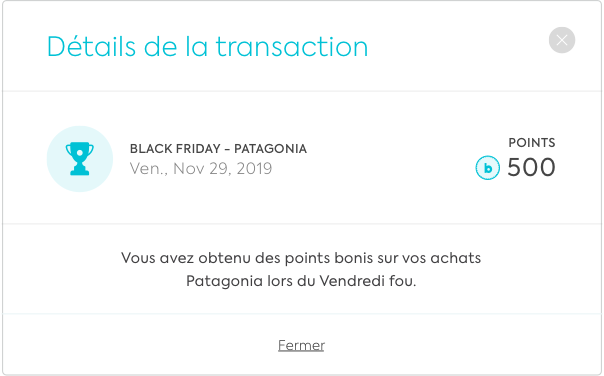This screenshot has width=604, height=376.
Task: Click the blue 'b' points coin icon
Action: pos(487,168)
